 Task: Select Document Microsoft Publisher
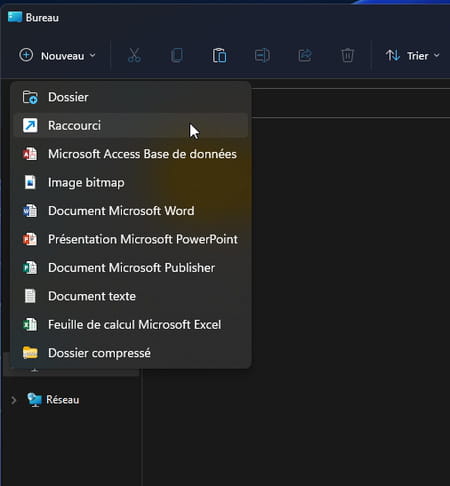pos(131,268)
